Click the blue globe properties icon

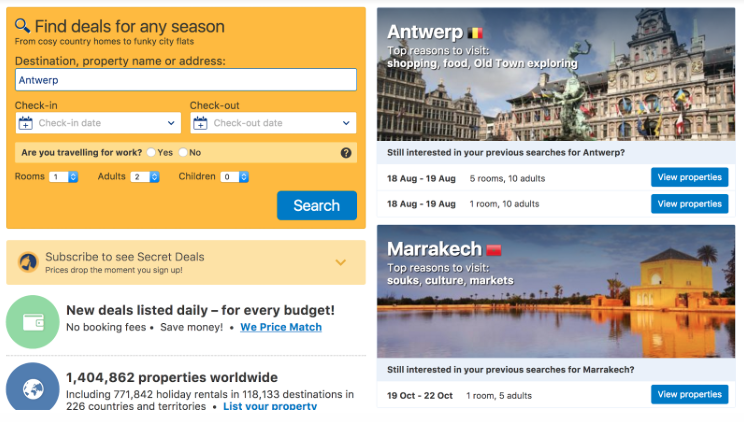pos(32,388)
